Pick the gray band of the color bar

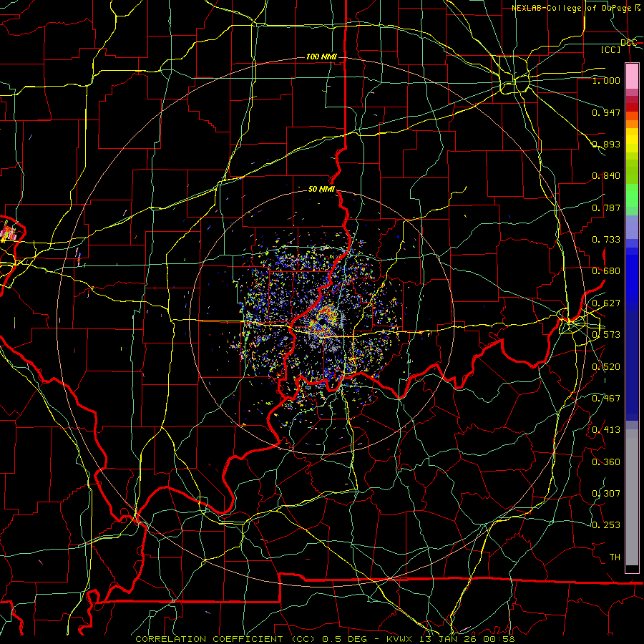tap(632, 497)
